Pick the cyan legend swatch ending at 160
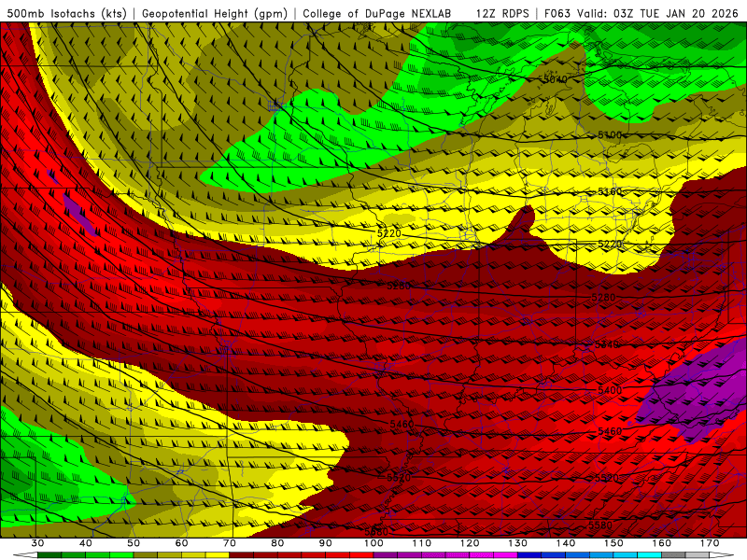This screenshot has height=560, width=747. pyautogui.click(x=650, y=555)
